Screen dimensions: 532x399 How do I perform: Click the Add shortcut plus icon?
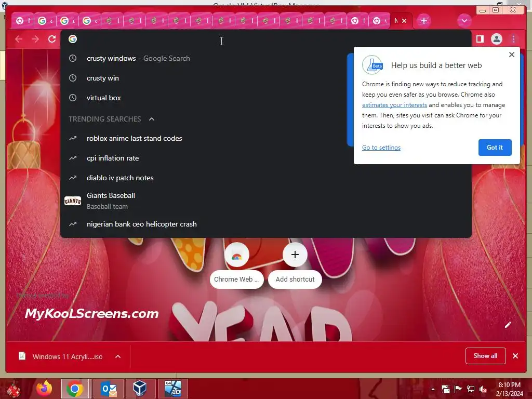[295, 255]
